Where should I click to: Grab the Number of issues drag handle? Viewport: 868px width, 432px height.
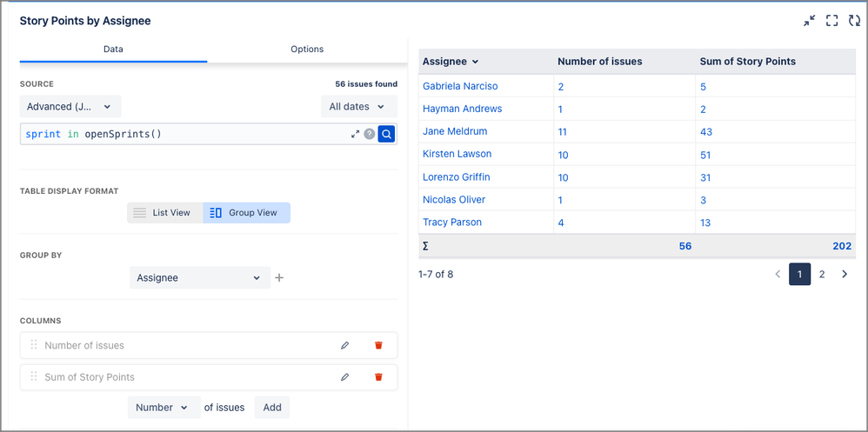(34, 345)
